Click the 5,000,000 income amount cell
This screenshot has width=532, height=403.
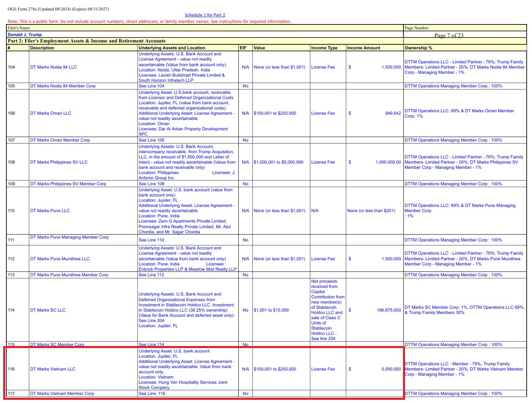(391, 369)
